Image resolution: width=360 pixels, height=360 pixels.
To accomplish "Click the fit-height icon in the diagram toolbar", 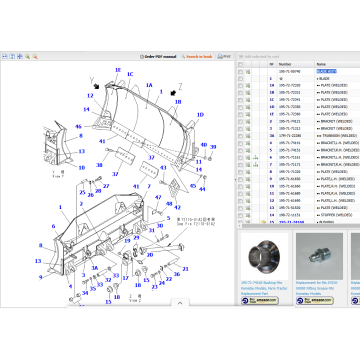I will click(x=12, y=56).
